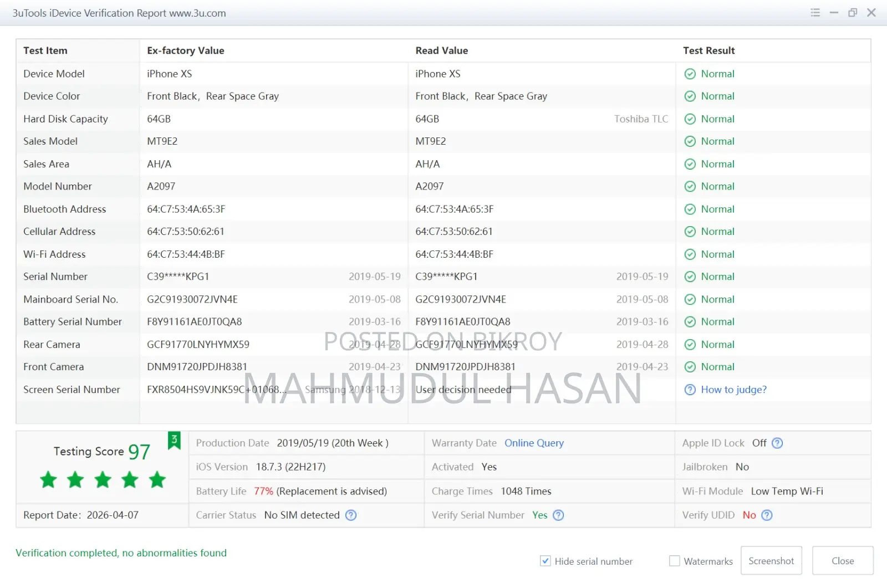Click the green 3uTools bookmark badge
This screenshot has height=588, width=887.
pos(174,441)
